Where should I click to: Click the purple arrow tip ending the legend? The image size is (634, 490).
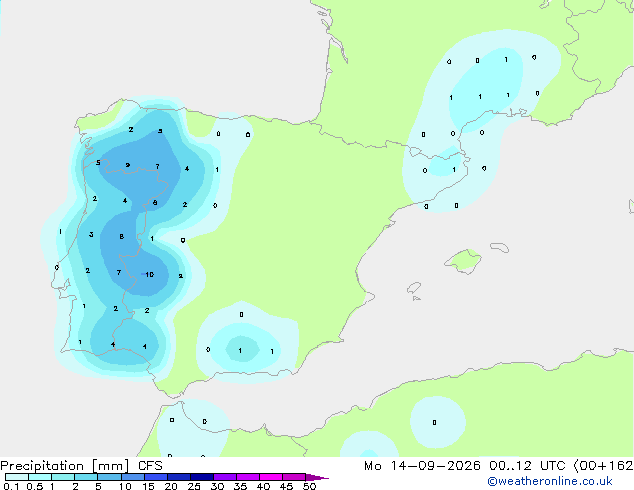click(317, 477)
